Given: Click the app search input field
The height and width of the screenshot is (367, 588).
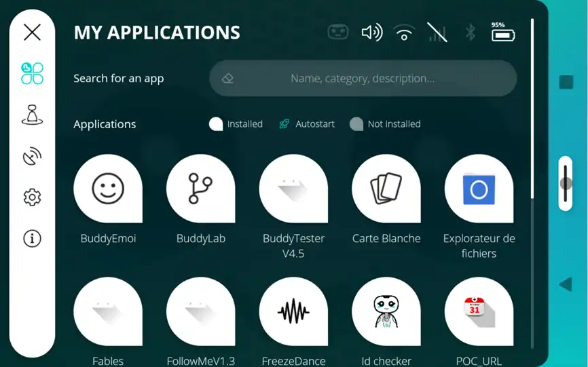Looking at the screenshot, I should tap(363, 79).
